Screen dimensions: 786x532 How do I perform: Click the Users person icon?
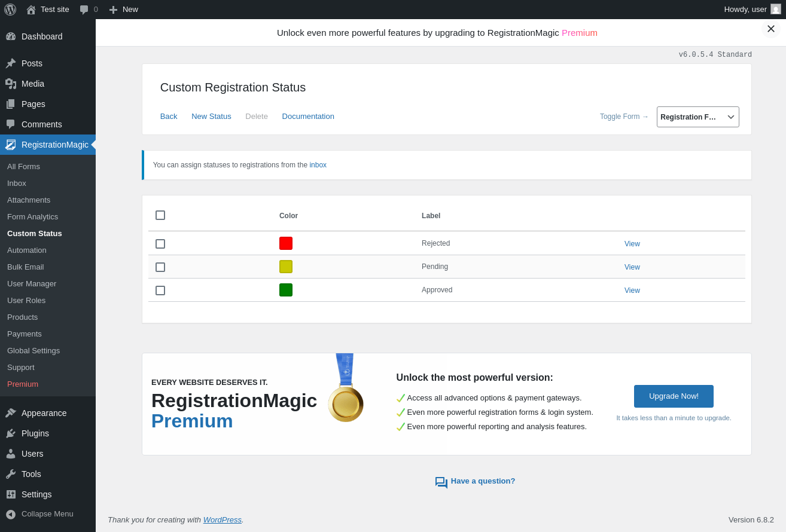point(11,454)
